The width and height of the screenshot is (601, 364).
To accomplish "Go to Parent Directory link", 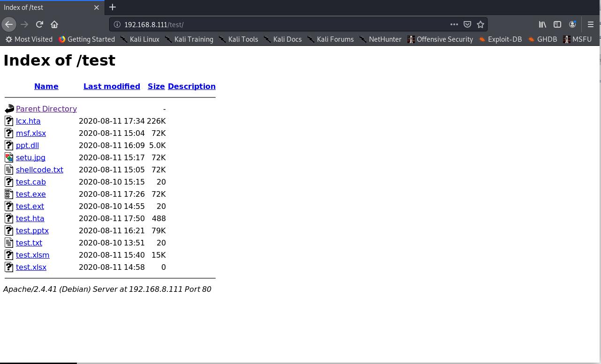I will tap(46, 109).
